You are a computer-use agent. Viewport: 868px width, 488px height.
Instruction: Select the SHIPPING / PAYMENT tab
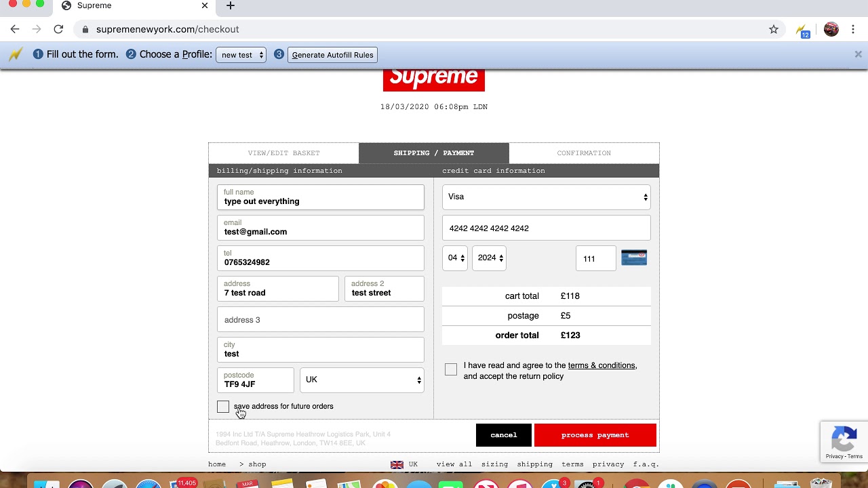click(434, 153)
